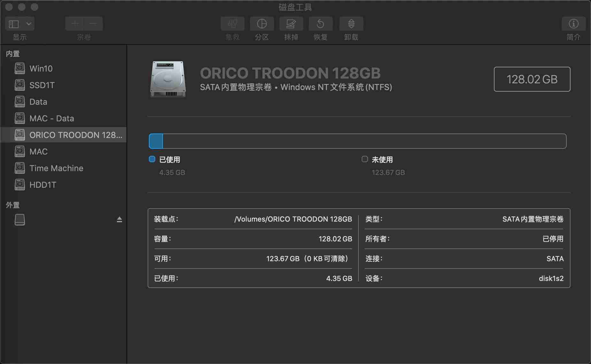Click the blue used-space bar segment
The image size is (591, 364).
156,141
